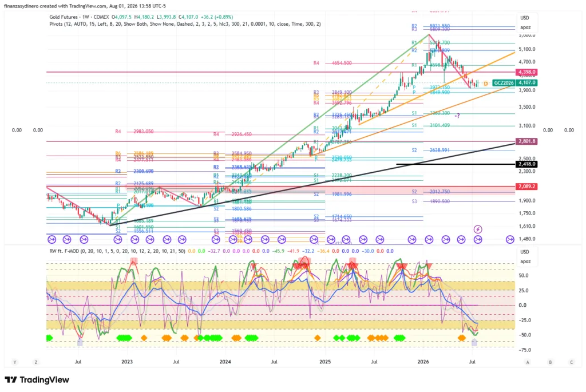586x392 pixels.
Task: Click the S3 1890.500 pivot label
Action: 430,201
